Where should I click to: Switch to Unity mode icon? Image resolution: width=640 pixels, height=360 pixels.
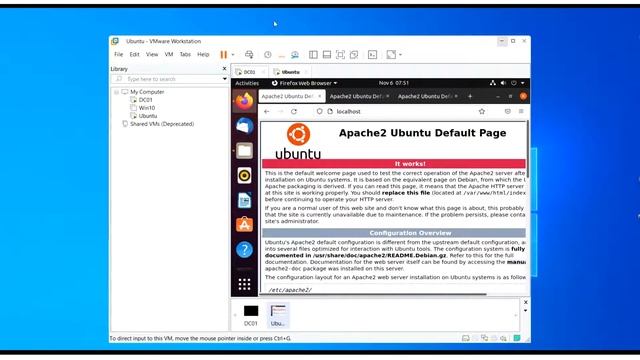(x=354, y=54)
